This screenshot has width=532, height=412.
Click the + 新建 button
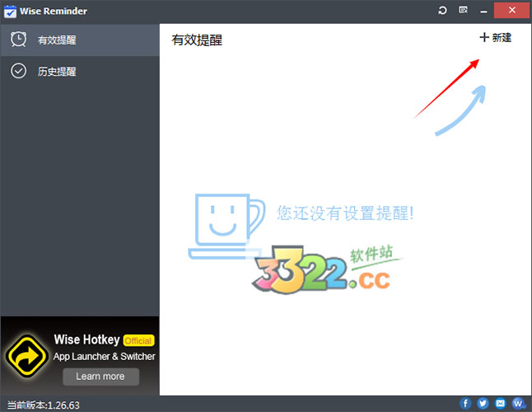[496, 37]
